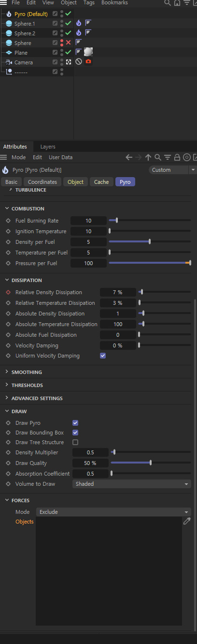Open the Volume to Draw dropdown

132,484
